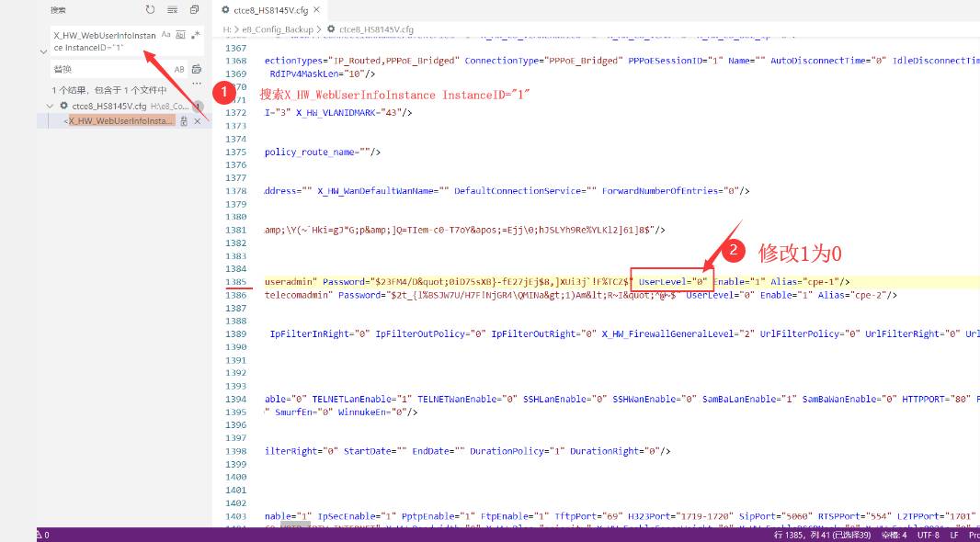Viewport: 980px width, 542px height.
Task: Click the Replace All icon
Action: (196, 69)
